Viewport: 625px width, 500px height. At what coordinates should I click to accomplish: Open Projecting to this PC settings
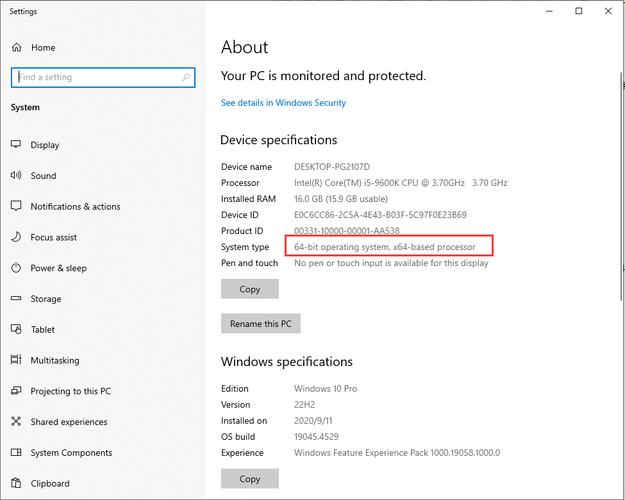pos(70,391)
